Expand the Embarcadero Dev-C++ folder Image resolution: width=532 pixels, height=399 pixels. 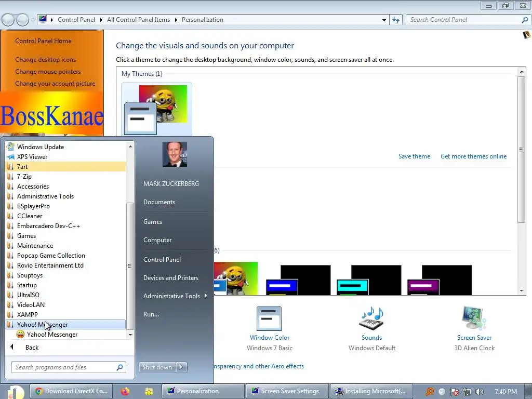coord(65,225)
